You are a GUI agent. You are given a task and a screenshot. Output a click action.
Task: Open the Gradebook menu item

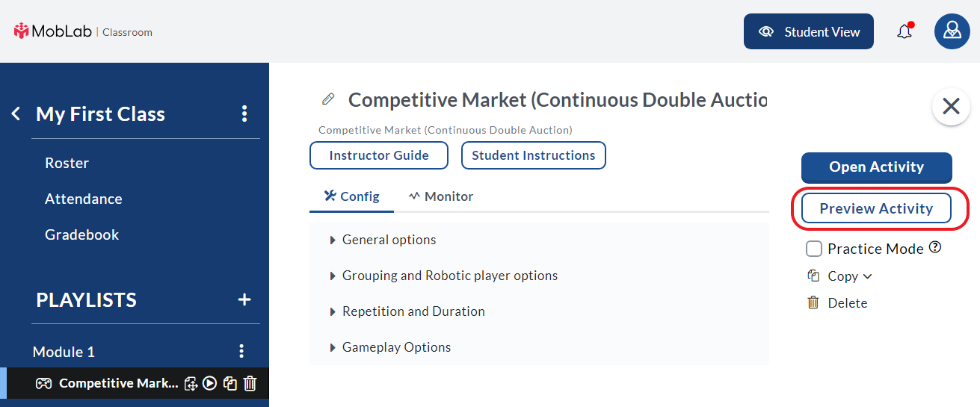click(x=82, y=234)
